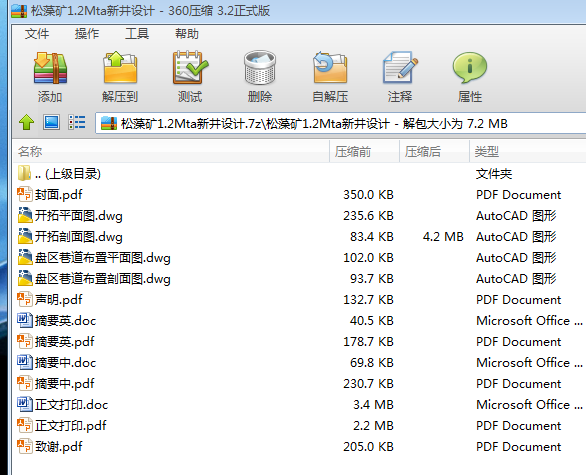Image resolution: width=586 pixels, height=475 pixels.
Task: Select the 盘区巷道布置剖面图.dwg file icon
Action: click(25, 278)
